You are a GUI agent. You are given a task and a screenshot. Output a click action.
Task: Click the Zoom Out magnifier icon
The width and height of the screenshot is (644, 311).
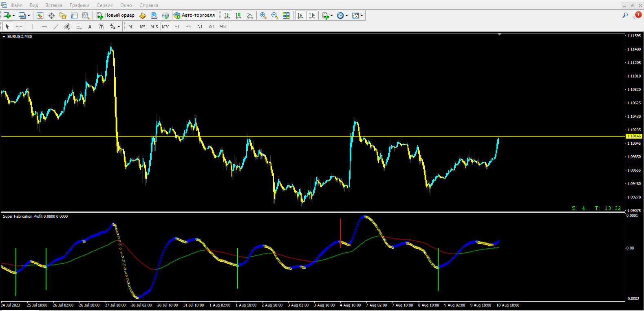[275, 15]
